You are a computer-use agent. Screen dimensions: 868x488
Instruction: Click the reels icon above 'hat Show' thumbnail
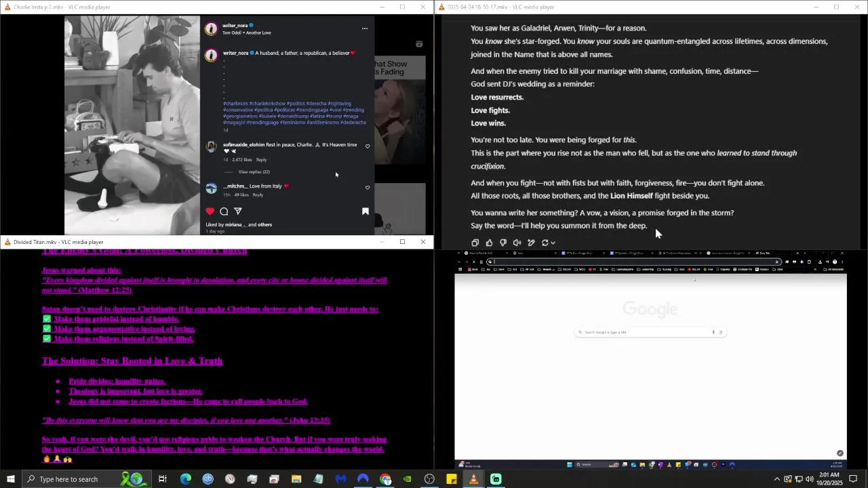419,44
